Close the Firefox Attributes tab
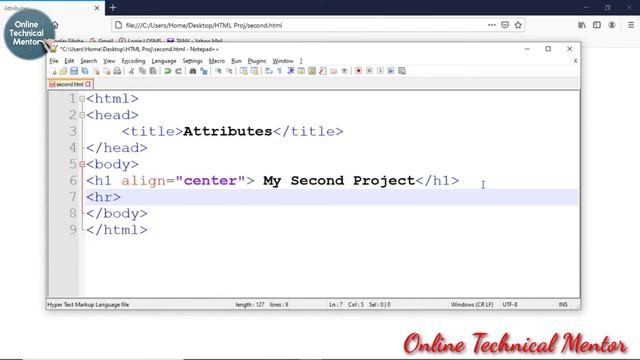This screenshot has width=640, height=360. [x=97, y=8]
